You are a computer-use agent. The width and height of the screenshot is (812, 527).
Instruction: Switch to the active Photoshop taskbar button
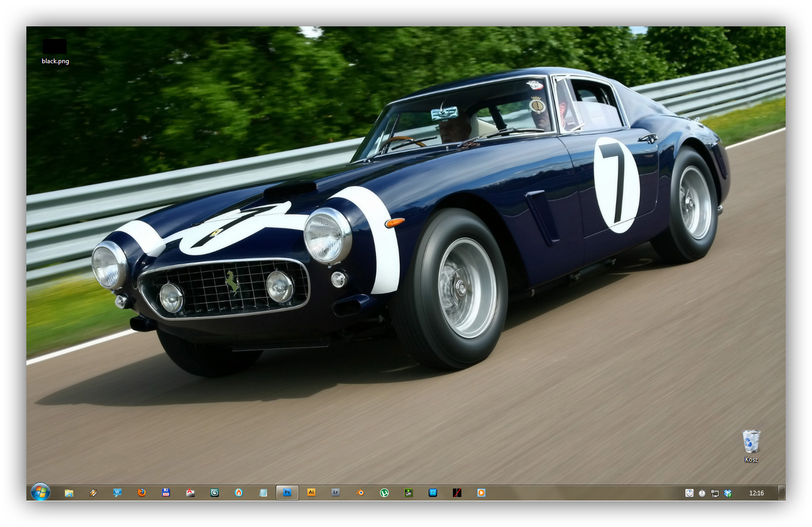(x=287, y=493)
